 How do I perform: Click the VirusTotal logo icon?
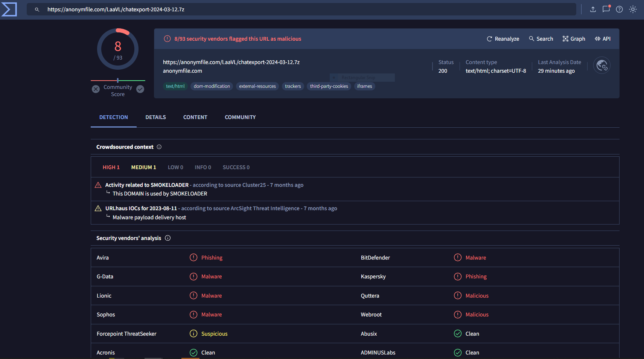9,9
